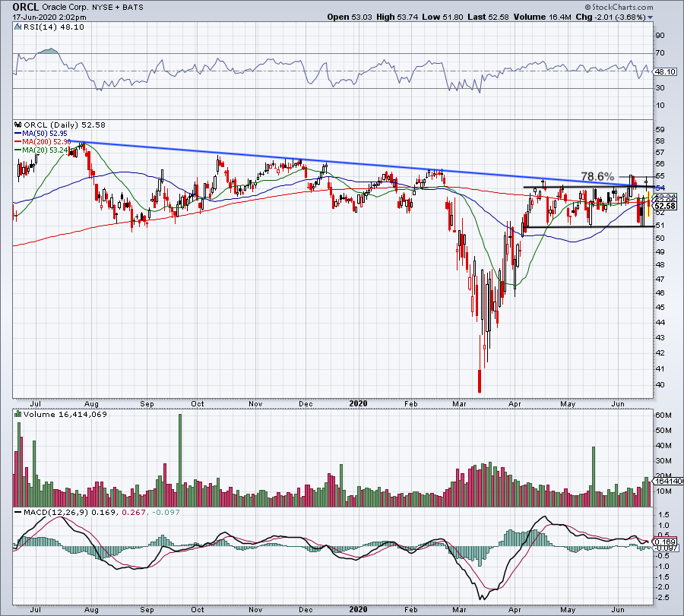This screenshot has height=616, width=684.
Task: Click the Volume panel bar icon
Action: coord(18,414)
